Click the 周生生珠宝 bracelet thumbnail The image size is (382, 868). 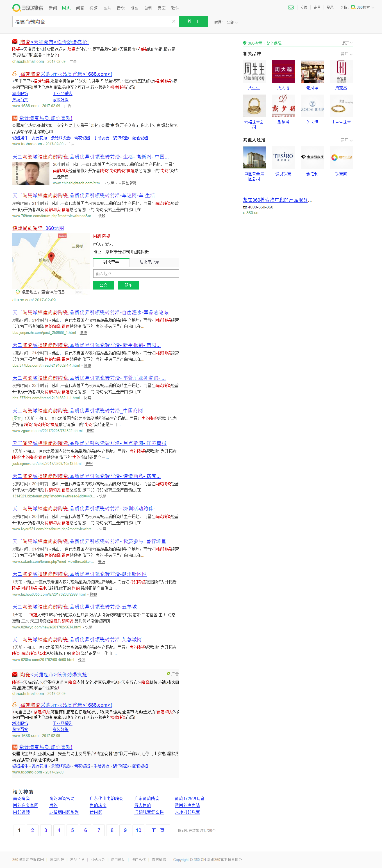(341, 106)
